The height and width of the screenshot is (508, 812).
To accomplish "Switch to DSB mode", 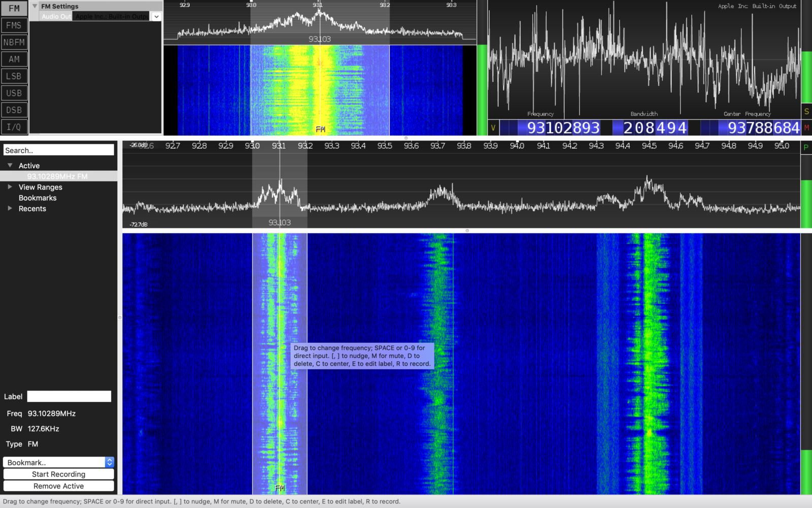I will pyautogui.click(x=14, y=110).
